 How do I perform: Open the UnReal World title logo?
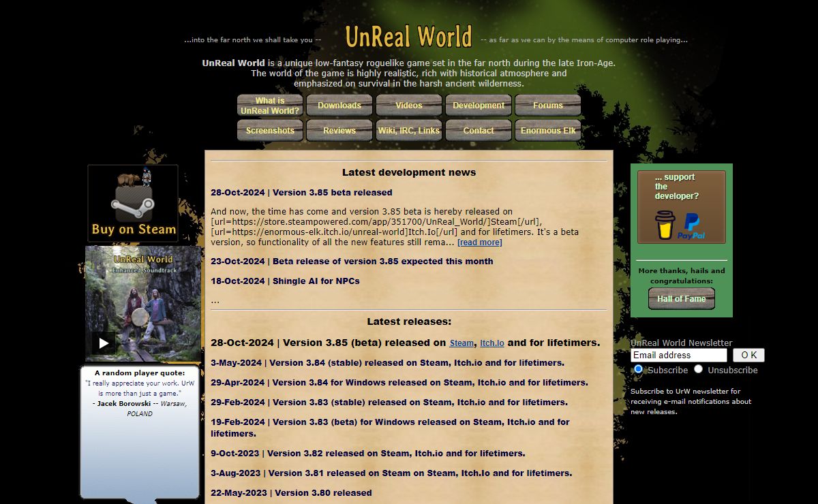[x=408, y=37]
